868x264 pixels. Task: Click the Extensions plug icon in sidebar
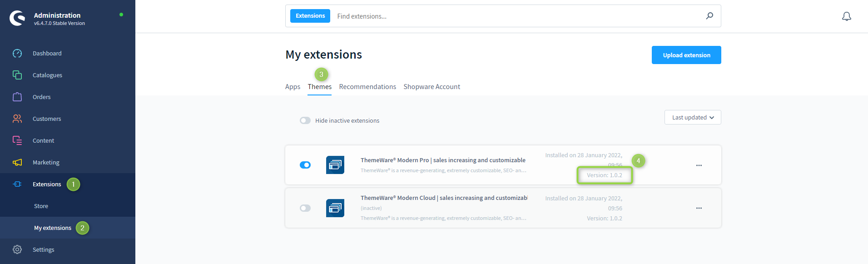17,184
